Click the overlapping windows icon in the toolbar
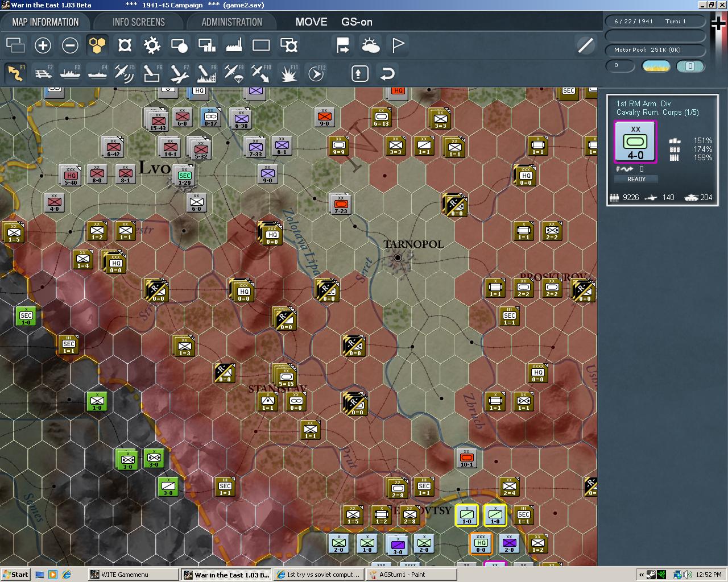728x582 pixels. coord(15,45)
